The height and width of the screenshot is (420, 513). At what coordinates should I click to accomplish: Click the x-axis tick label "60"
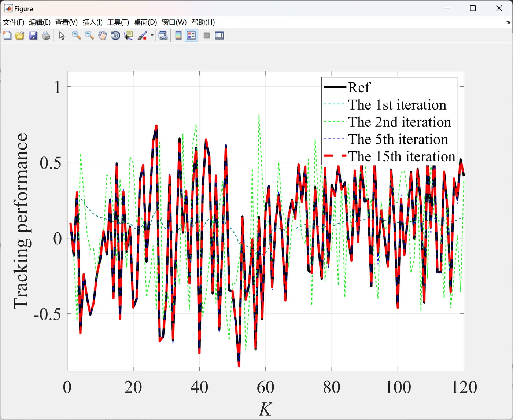coord(265,387)
